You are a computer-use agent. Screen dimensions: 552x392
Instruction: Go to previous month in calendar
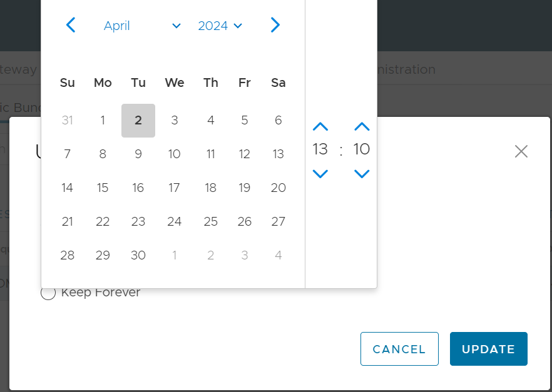71,25
